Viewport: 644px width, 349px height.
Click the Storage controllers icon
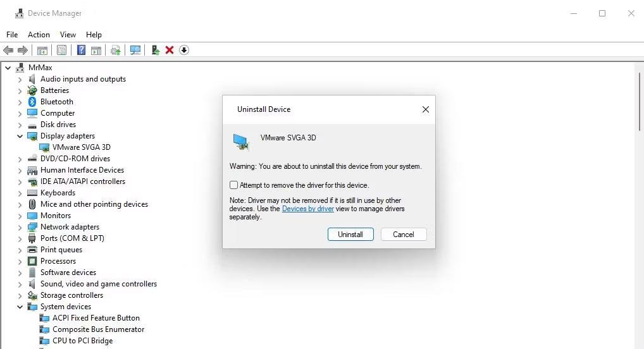click(x=32, y=295)
